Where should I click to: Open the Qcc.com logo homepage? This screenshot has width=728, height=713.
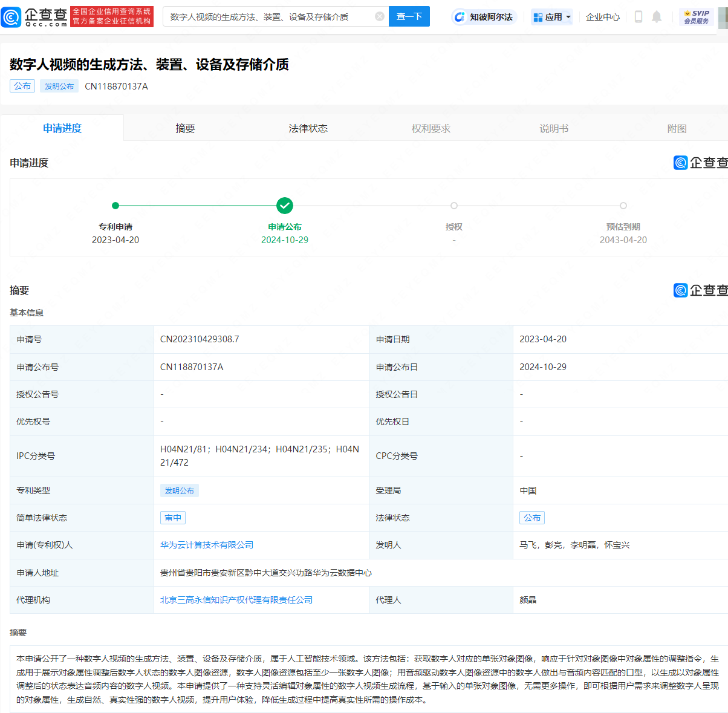pos(34,16)
